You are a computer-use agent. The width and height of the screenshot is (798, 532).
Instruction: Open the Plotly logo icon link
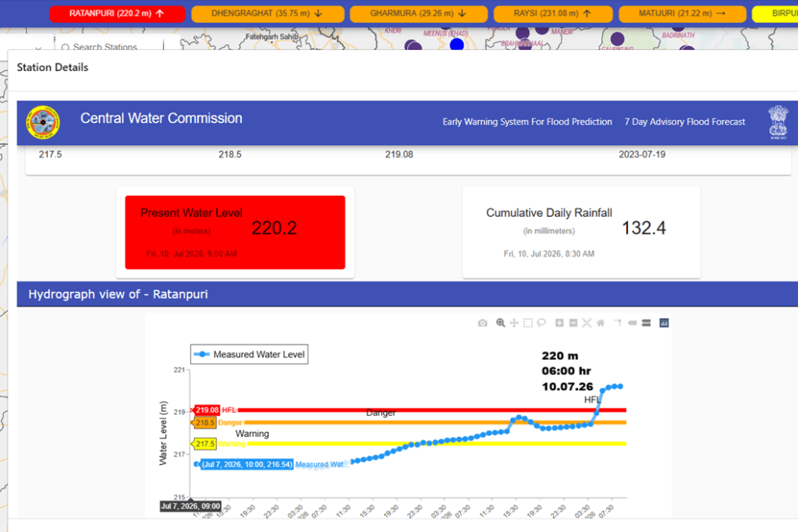click(664, 323)
